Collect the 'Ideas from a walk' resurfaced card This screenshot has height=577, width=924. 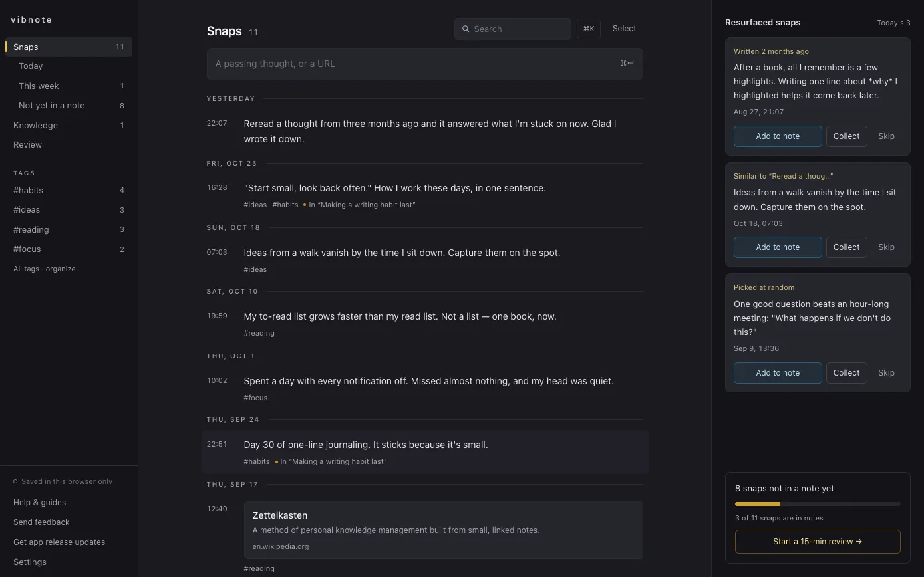(846, 247)
